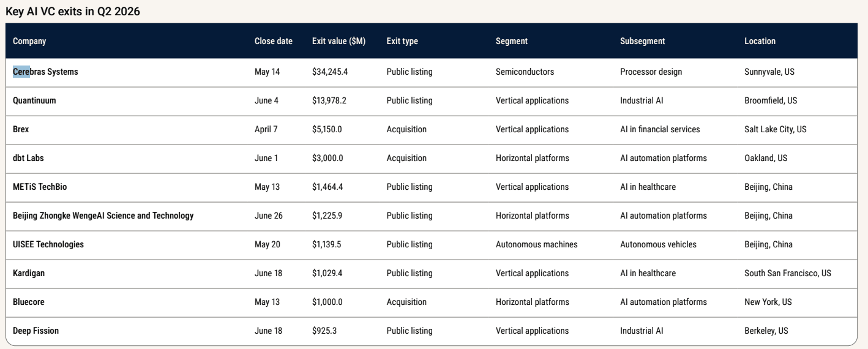Click Oakland, US location cell
The image size is (868, 349).
[x=766, y=158]
